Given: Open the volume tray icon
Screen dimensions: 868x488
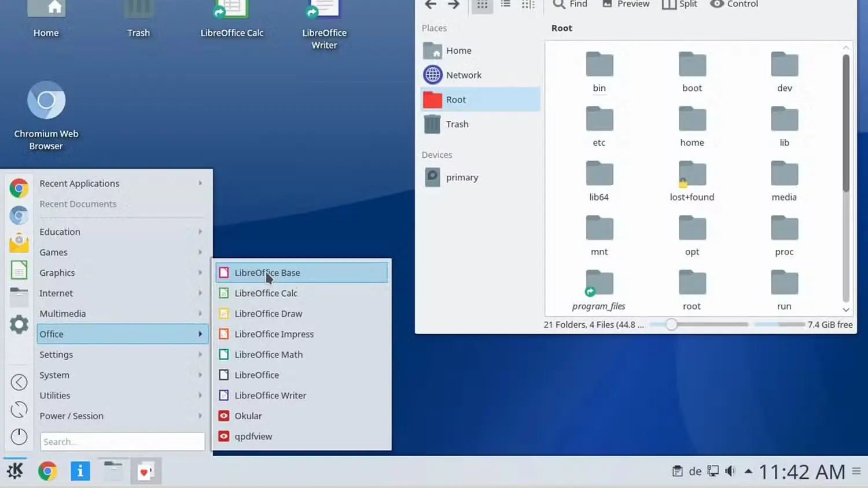Looking at the screenshot, I should [x=731, y=471].
